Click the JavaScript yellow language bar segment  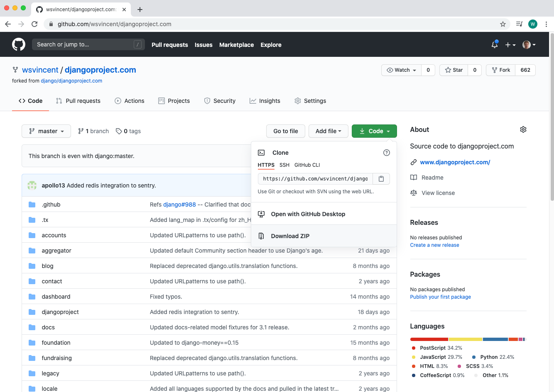[466, 339]
